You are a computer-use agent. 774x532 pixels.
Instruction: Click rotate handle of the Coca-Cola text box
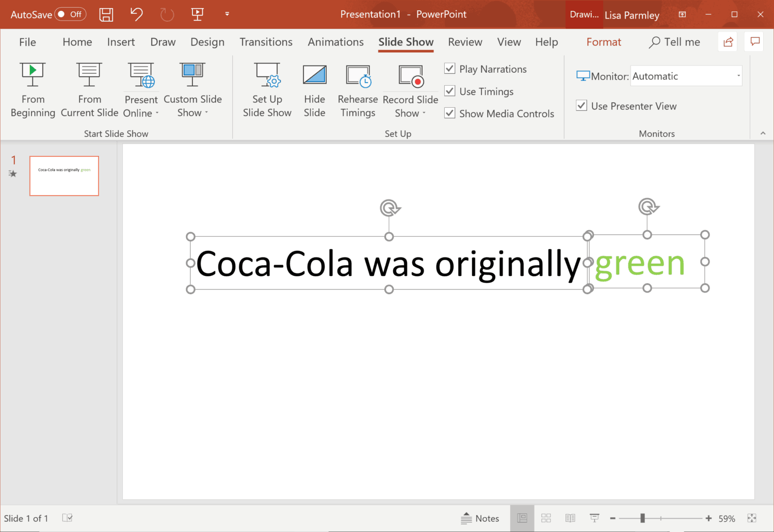pyautogui.click(x=390, y=208)
